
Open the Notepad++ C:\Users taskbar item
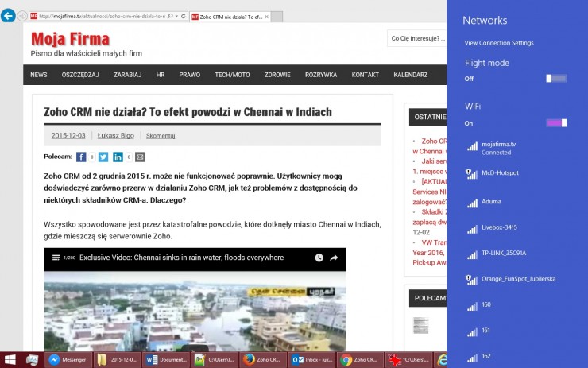tap(215, 360)
